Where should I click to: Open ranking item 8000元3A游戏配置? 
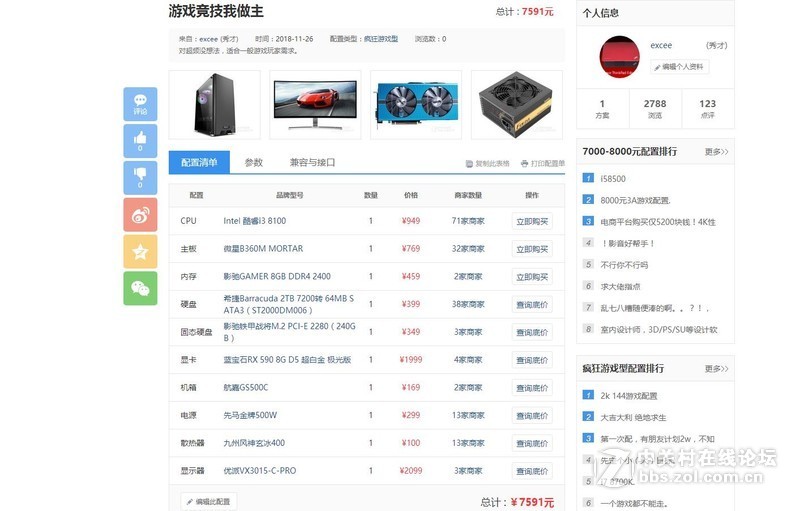[x=635, y=200]
